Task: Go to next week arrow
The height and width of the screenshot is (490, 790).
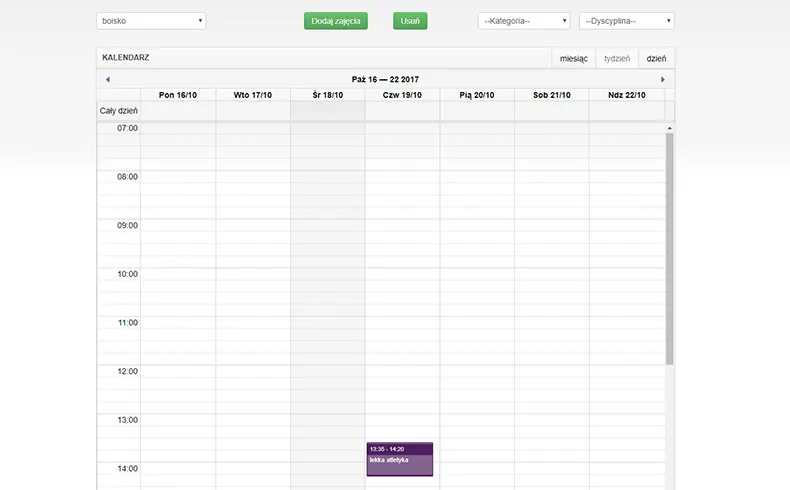Action: pyautogui.click(x=662, y=79)
